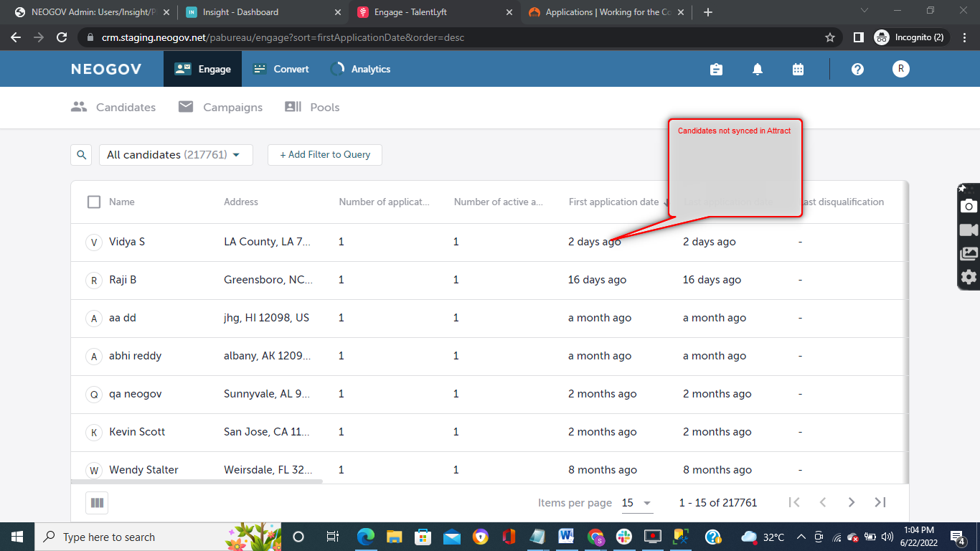Open the Convert menu item
The height and width of the screenshot is (551, 980).
281,69
